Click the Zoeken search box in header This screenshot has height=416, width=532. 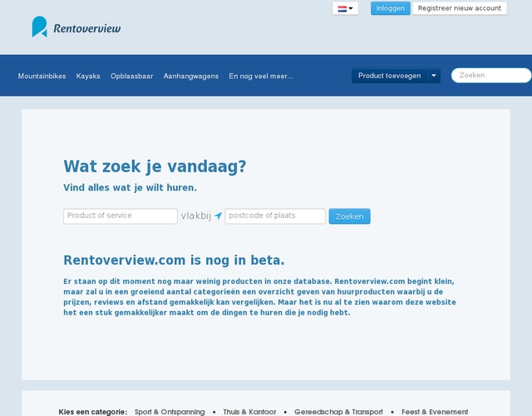[490, 76]
